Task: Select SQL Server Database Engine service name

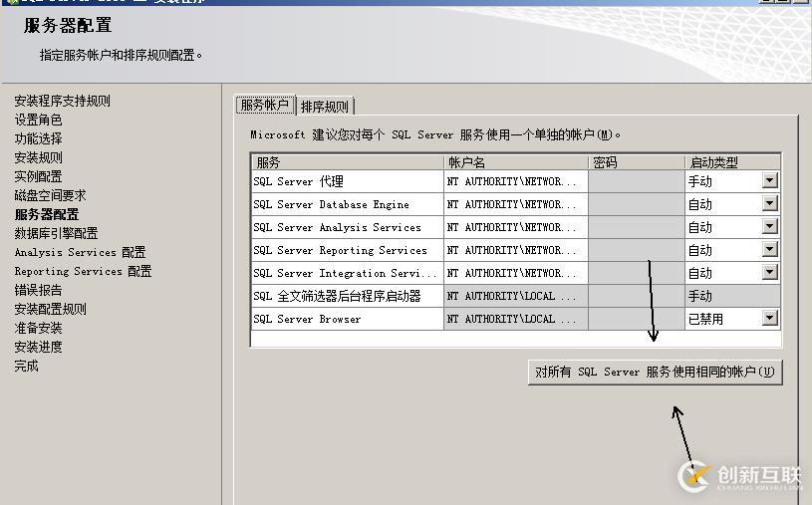Action: tap(347, 204)
